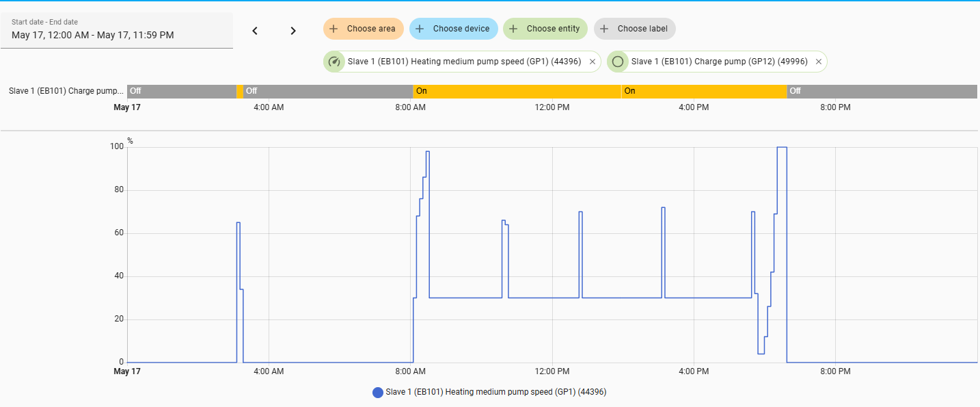This screenshot has width=980, height=407.
Task: Open the Choose label picker
Action: [x=635, y=29]
